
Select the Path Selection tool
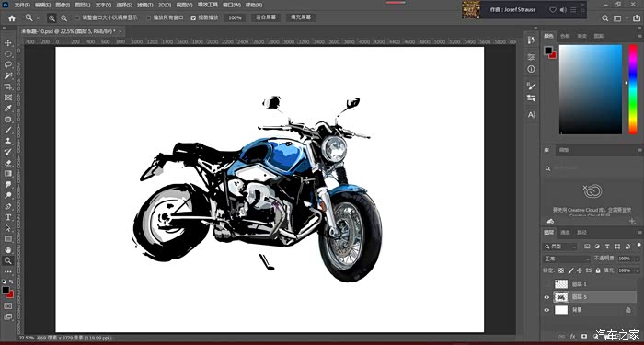coord(7,228)
